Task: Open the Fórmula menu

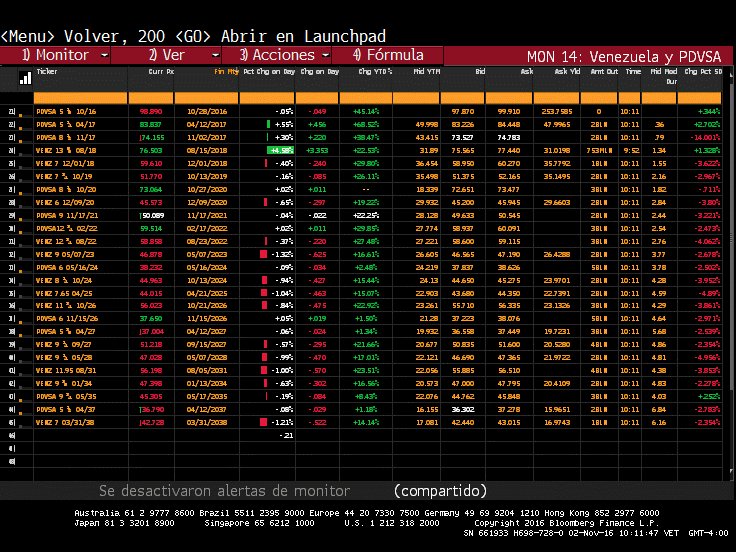Action: tap(388, 55)
